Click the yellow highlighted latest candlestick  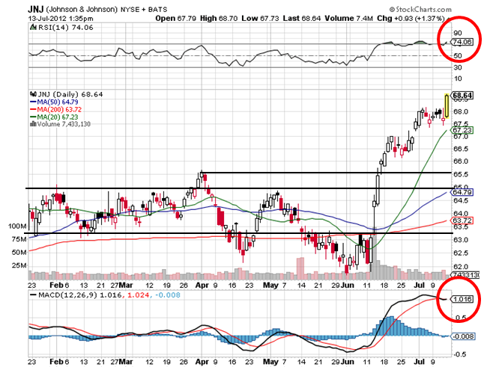446,106
